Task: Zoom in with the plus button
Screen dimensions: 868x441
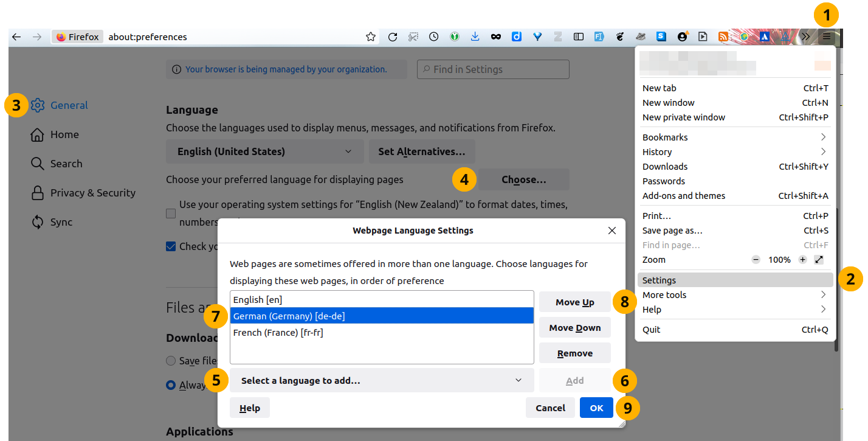Action: coord(802,260)
